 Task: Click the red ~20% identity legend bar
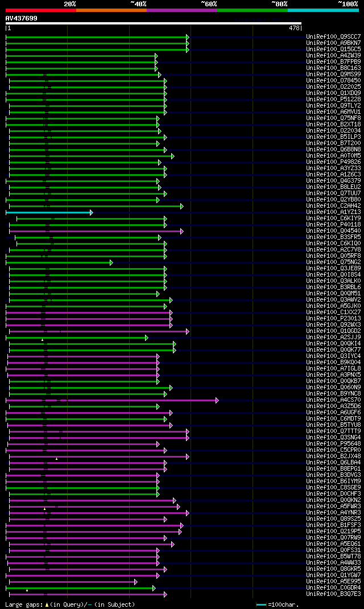click(41, 10)
